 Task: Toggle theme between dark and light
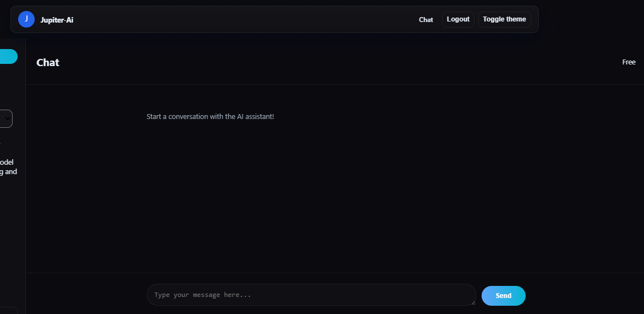(504, 19)
